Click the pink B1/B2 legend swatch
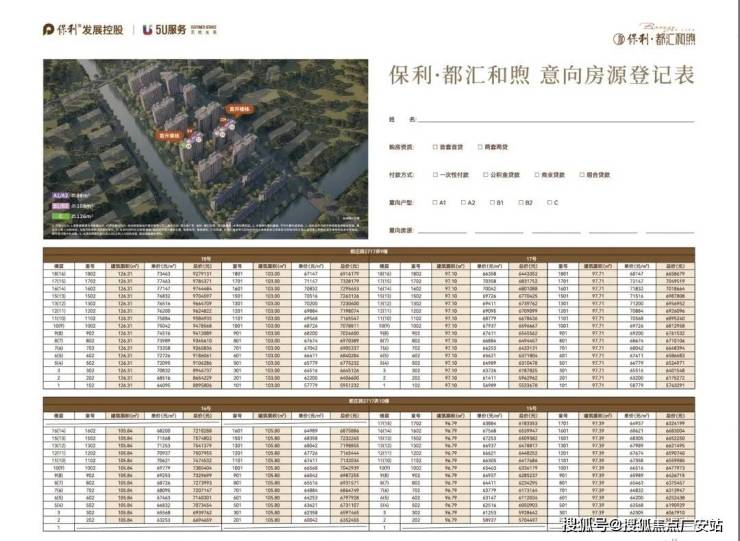 point(61,206)
